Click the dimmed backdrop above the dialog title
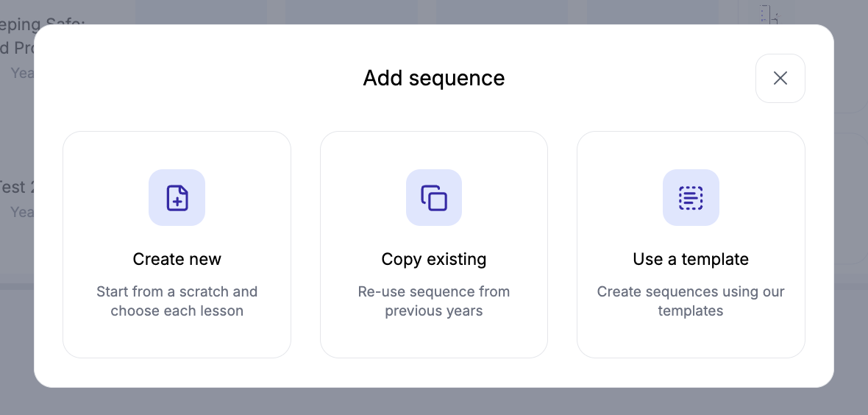Viewport: 868px width, 415px height. (434, 11)
